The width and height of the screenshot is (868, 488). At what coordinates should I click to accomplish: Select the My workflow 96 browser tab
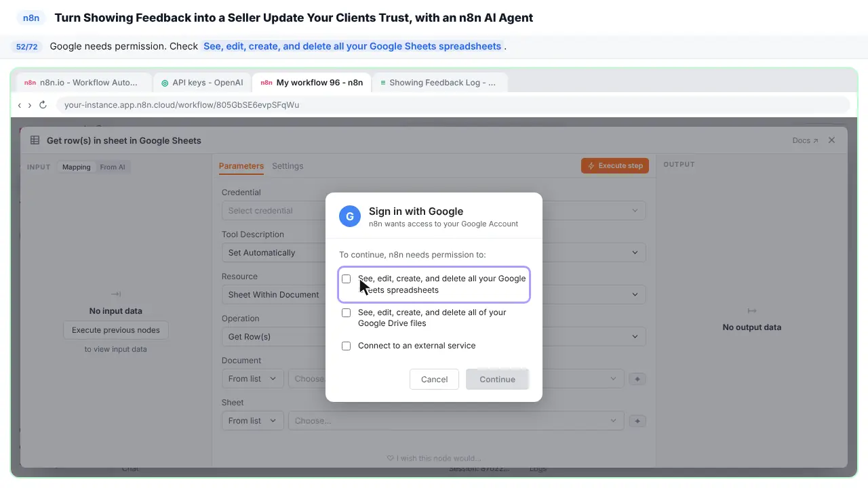pyautogui.click(x=312, y=83)
